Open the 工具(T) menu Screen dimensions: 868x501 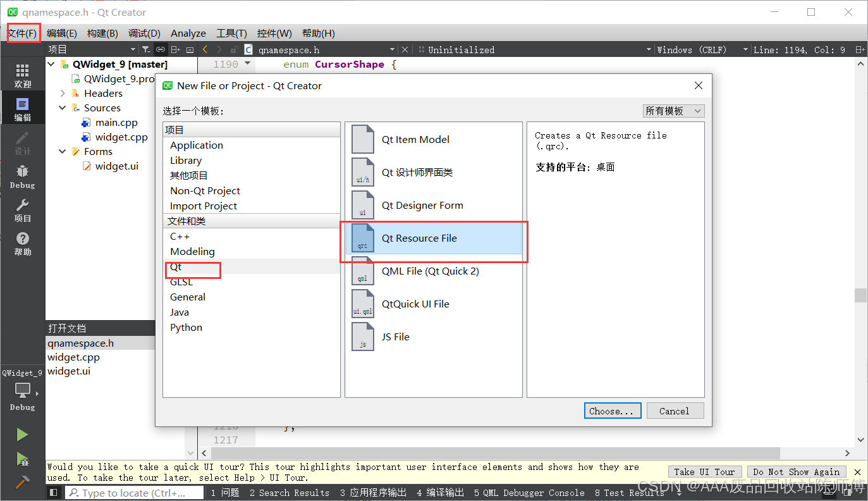point(231,34)
